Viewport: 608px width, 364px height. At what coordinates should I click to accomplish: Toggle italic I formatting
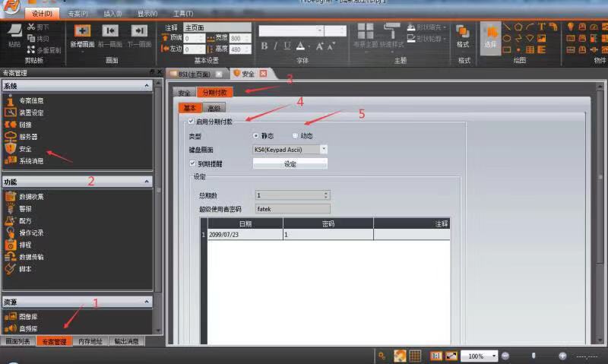point(275,46)
